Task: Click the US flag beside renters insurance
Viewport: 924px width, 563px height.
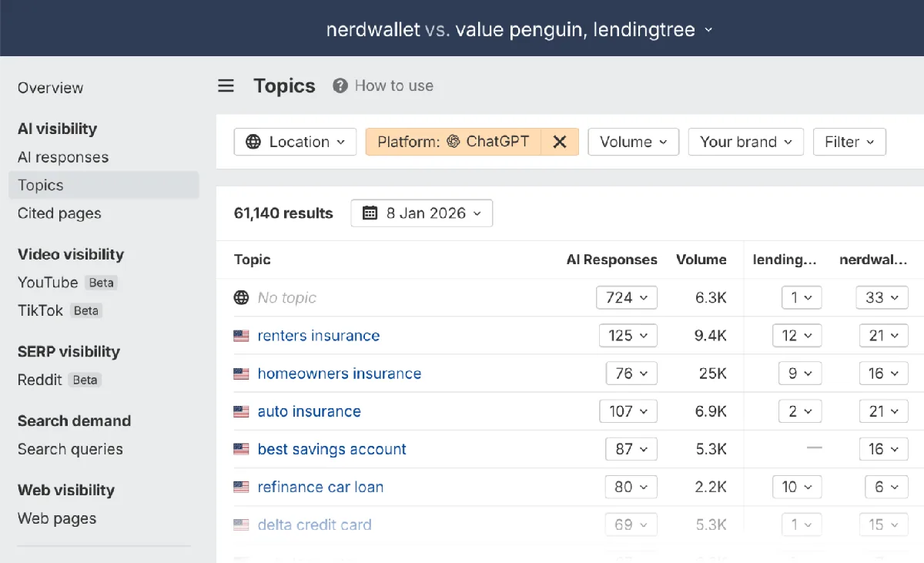Action: click(x=242, y=336)
